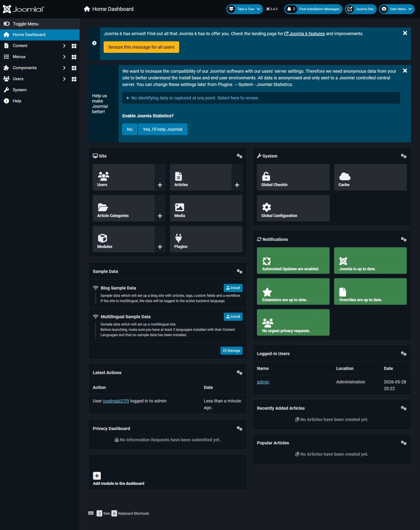This screenshot has height=530, width=420.
Task: Open Automated Updates notification tile
Action: pos(293,261)
